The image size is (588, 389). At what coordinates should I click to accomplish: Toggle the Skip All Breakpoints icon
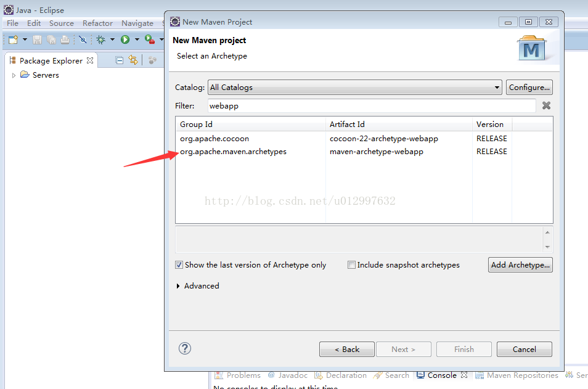point(83,39)
